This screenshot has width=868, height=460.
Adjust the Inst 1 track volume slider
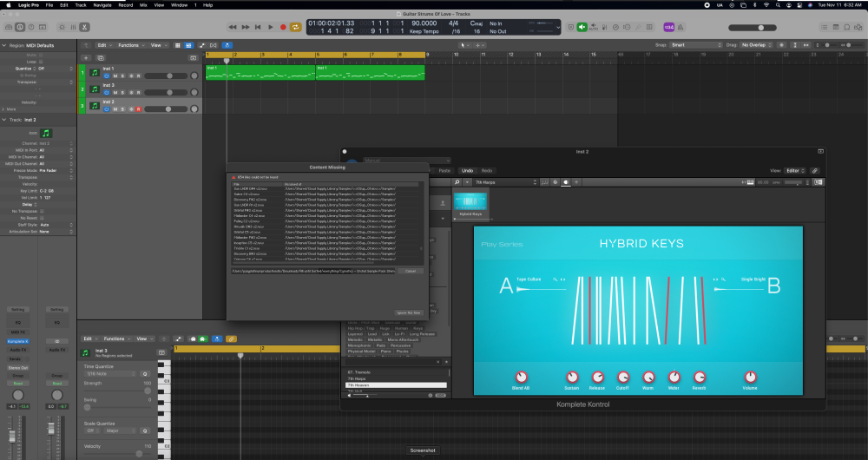165,76
